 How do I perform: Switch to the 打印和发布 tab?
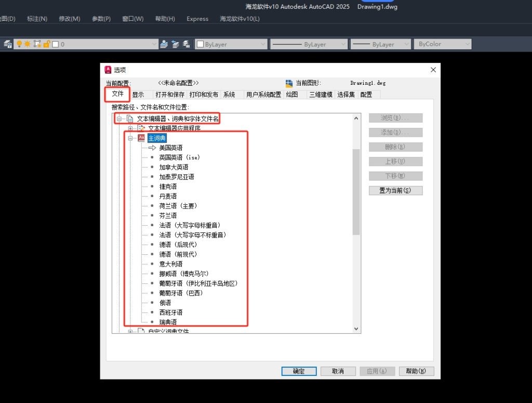(204, 95)
